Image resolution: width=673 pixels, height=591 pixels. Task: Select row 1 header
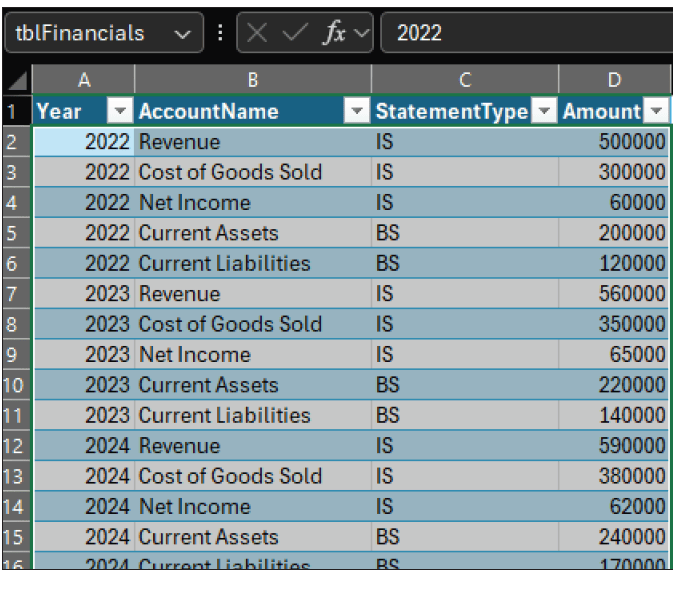[17, 111]
